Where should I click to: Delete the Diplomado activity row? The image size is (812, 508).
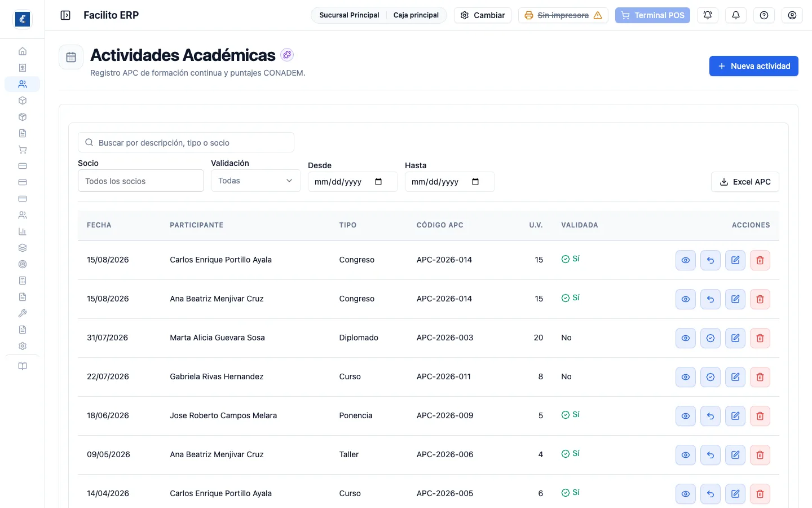coord(760,338)
